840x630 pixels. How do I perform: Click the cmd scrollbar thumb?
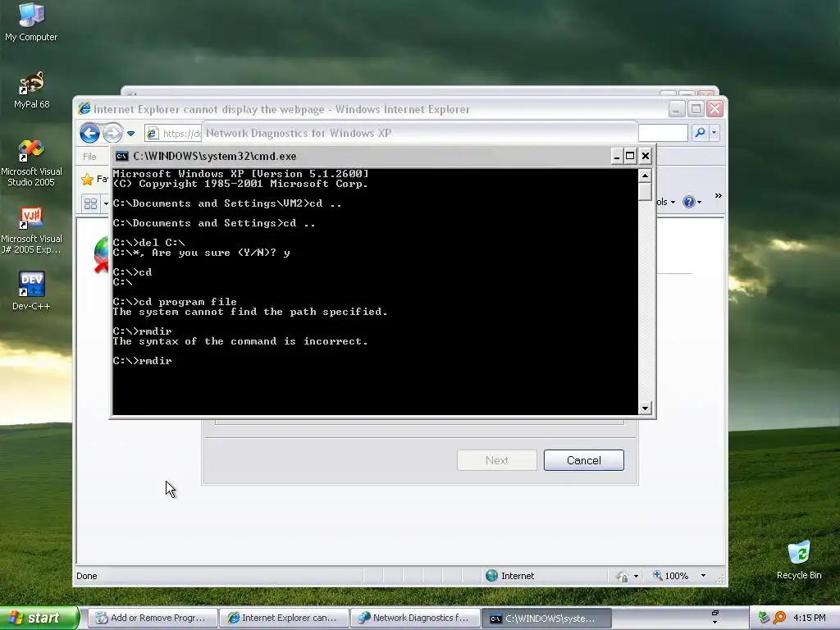(x=645, y=191)
